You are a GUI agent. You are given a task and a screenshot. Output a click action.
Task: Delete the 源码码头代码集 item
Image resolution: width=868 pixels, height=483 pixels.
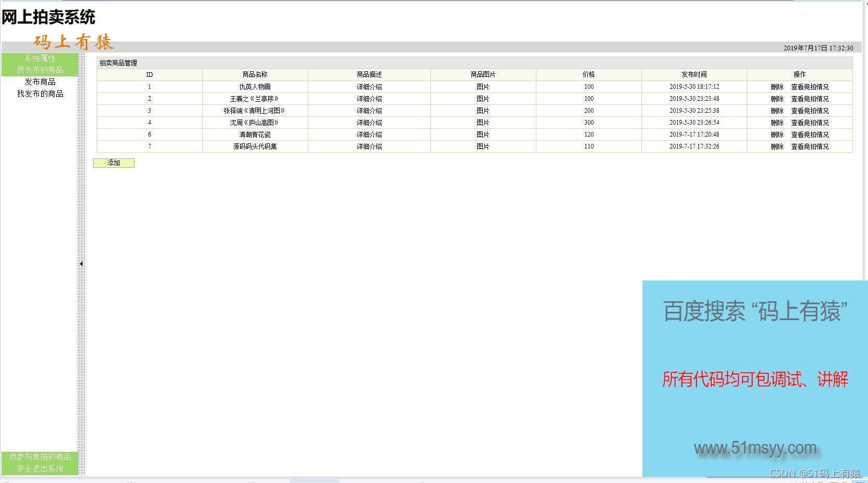pyautogui.click(x=777, y=147)
